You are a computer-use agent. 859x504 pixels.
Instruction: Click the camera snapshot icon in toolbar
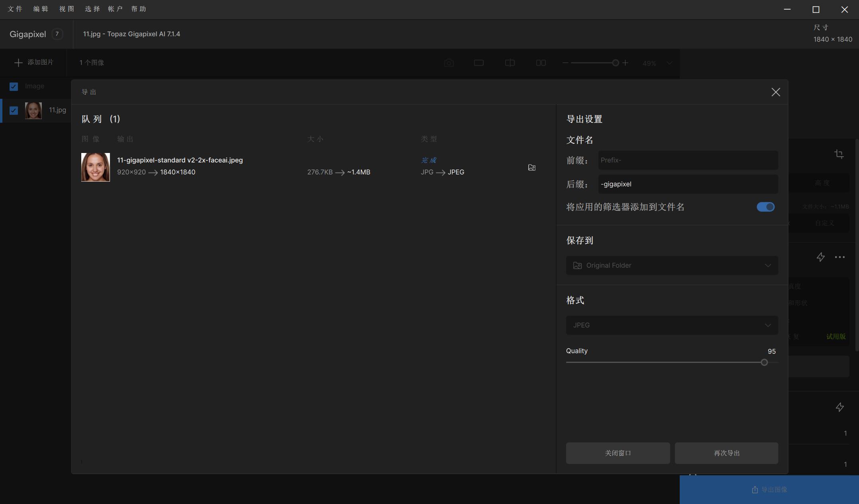(449, 63)
